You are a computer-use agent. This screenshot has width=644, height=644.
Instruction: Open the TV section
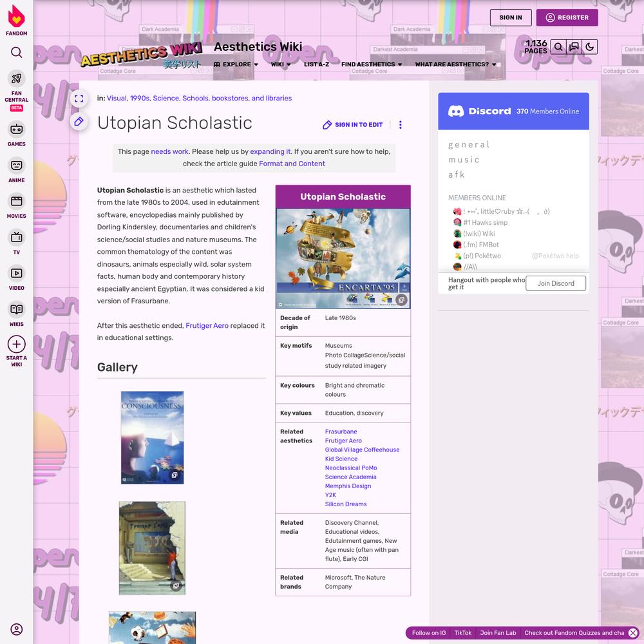pos(17,242)
